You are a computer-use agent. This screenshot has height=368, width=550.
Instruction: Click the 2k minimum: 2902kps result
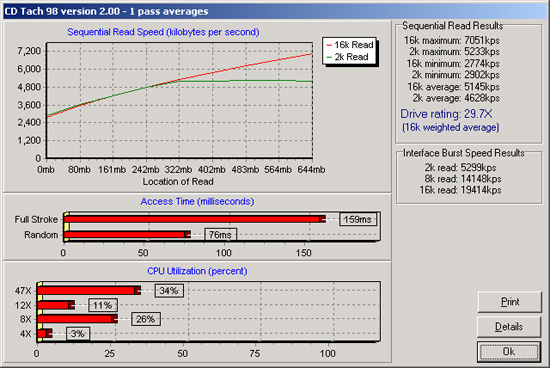click(456, 75)
